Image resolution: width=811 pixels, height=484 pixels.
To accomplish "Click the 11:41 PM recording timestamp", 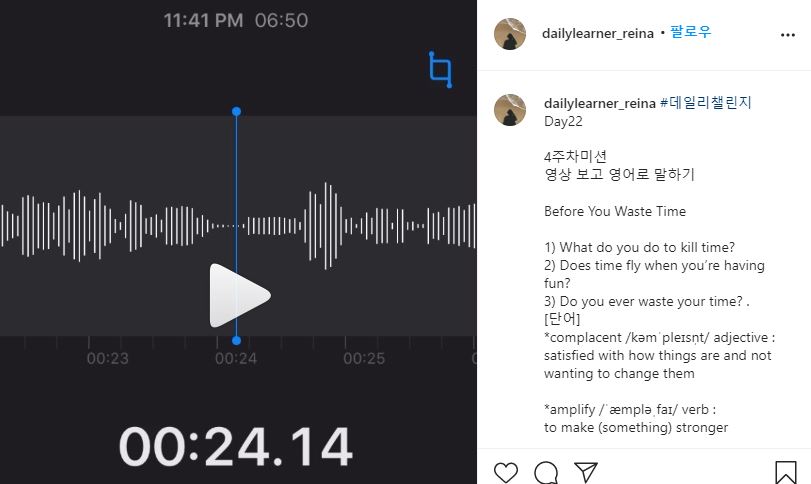I will click(203, 21).
